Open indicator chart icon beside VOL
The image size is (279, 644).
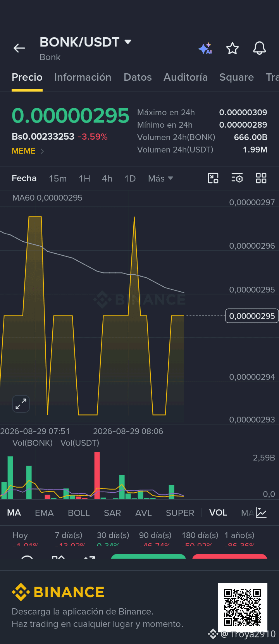tap(261, 513)
